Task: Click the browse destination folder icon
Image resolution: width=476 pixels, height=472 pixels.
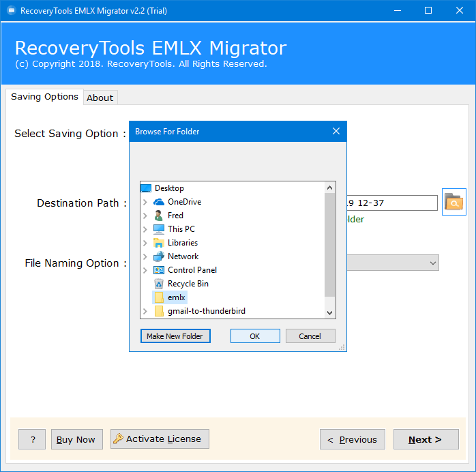Action: tap(454, 202)
